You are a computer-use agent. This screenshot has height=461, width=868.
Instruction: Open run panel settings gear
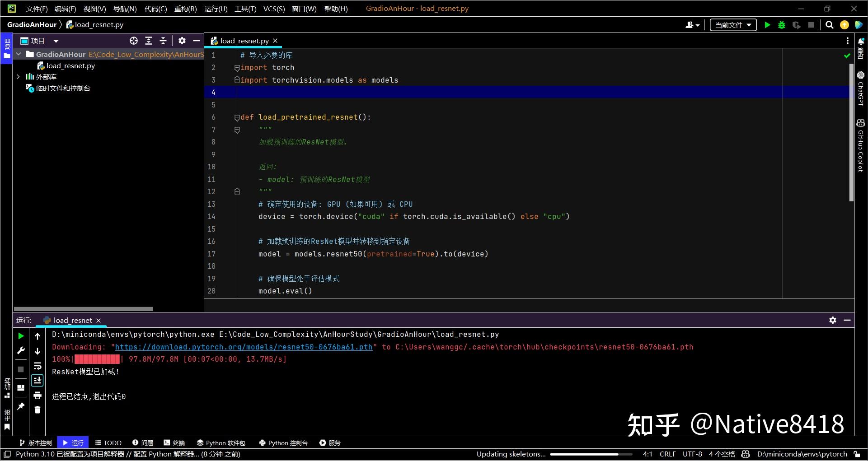[x=833, y=320]
